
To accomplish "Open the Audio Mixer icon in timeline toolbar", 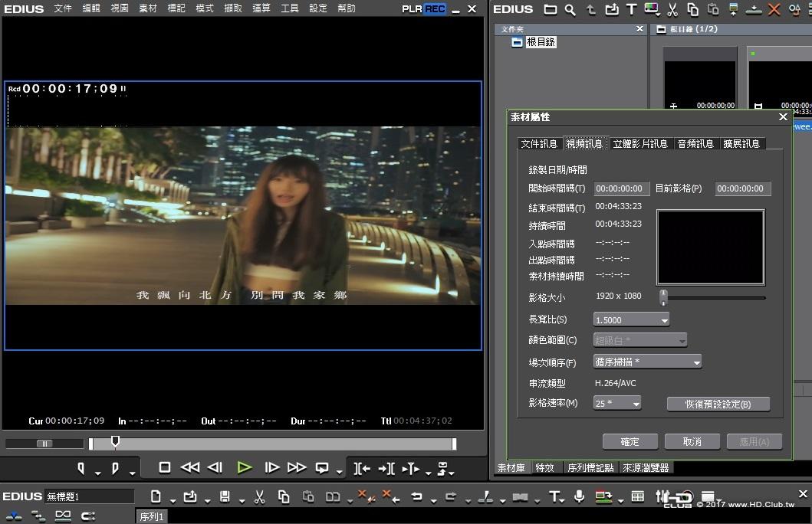I will [662, 497].
